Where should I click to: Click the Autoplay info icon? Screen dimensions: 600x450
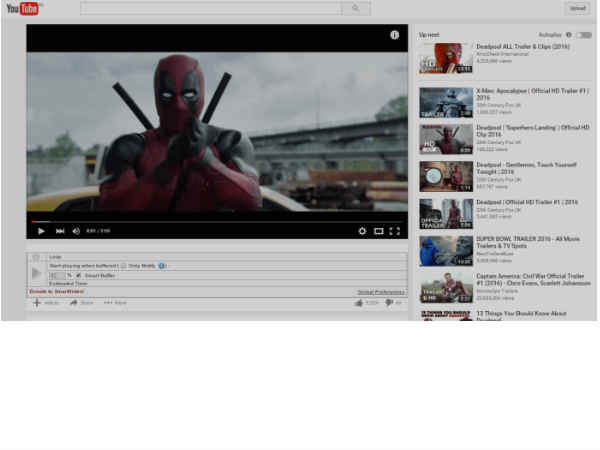569,35
